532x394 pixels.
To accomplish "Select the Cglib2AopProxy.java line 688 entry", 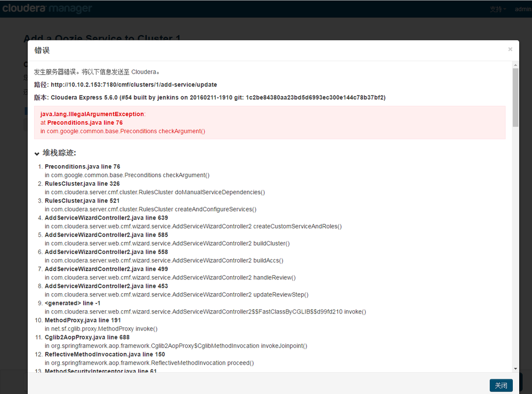I will click(x=87, y=337).
